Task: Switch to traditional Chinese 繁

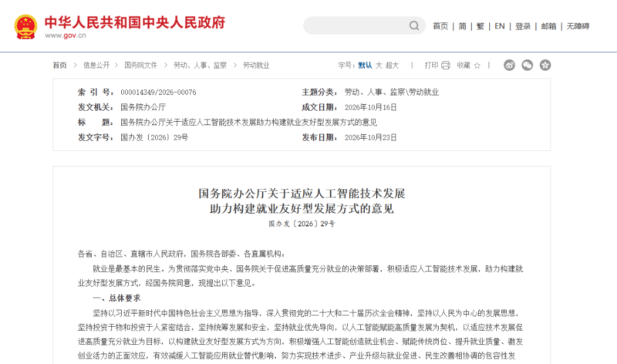Action: (x=480, y=26)
